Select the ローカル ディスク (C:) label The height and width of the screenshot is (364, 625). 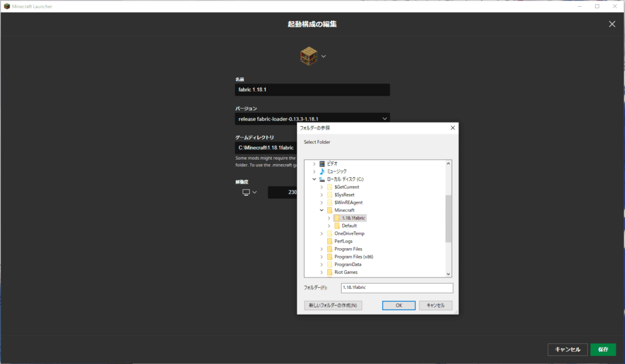click(x=345, y=179)
